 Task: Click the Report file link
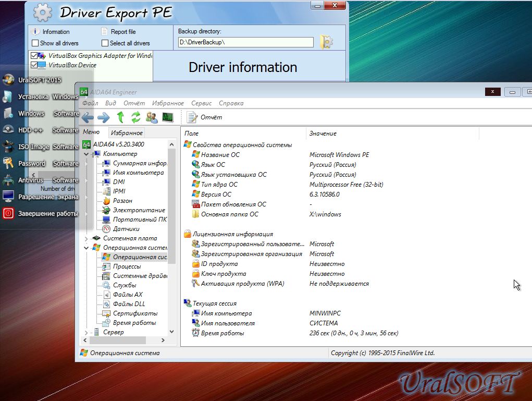click(x=123, y=32)
